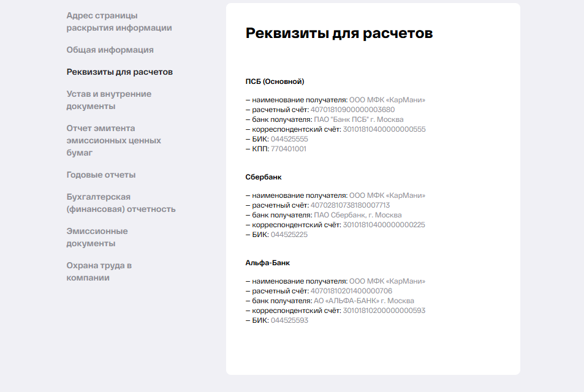Click correspondent account 30101810400000000225

pos(384,225)
